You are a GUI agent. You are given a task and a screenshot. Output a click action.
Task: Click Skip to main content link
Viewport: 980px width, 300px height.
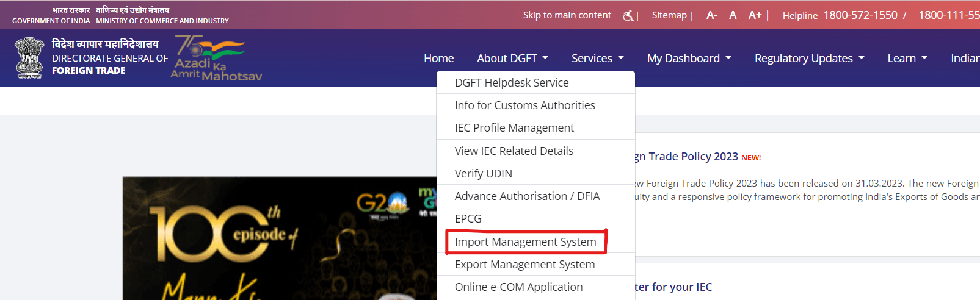567,15
